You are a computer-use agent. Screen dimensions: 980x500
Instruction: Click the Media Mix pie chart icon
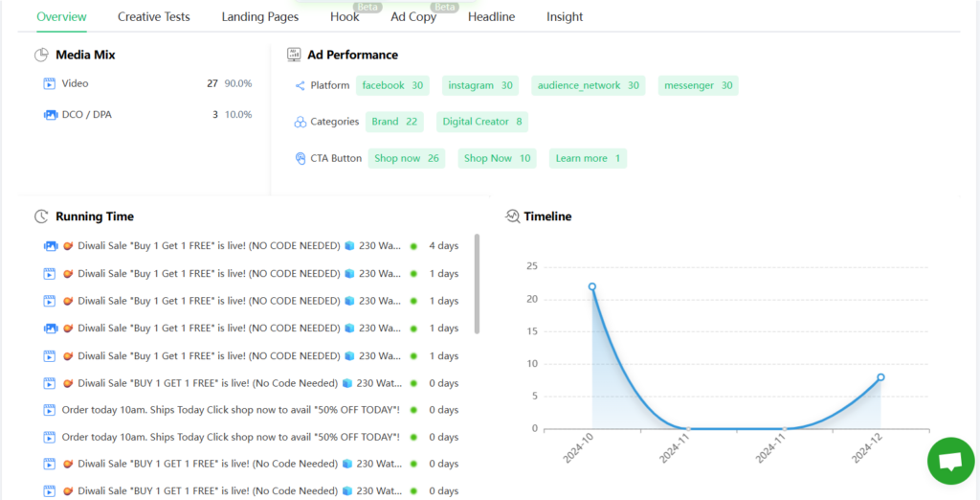41,56
